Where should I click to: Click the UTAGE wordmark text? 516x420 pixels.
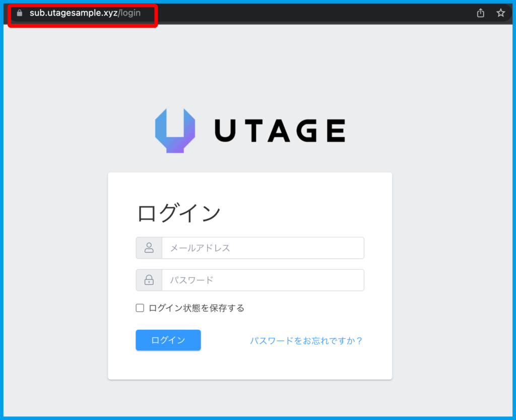click(280, 131)
